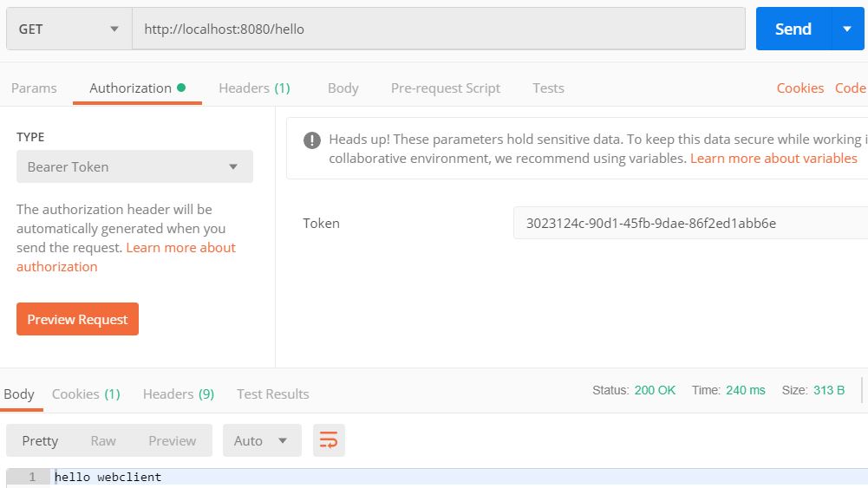Switch to the request Body tab
The width and height of the screenshot is (868, 488).
coord(343,88)
